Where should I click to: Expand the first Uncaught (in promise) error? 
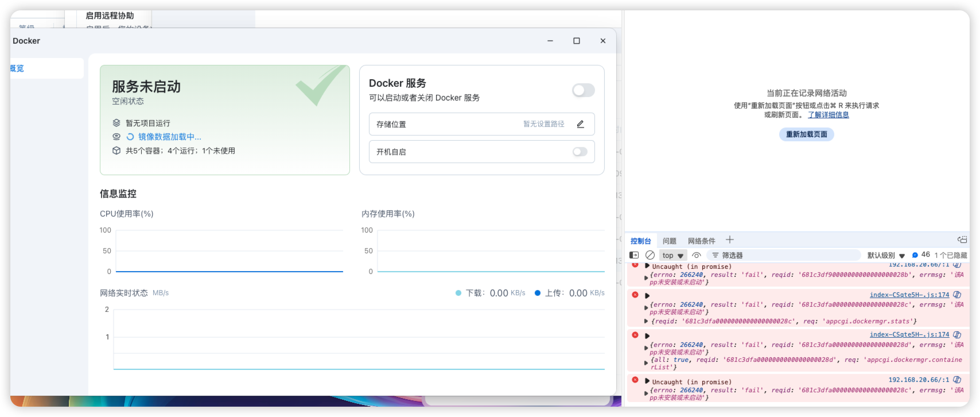[x=647, y=266]
